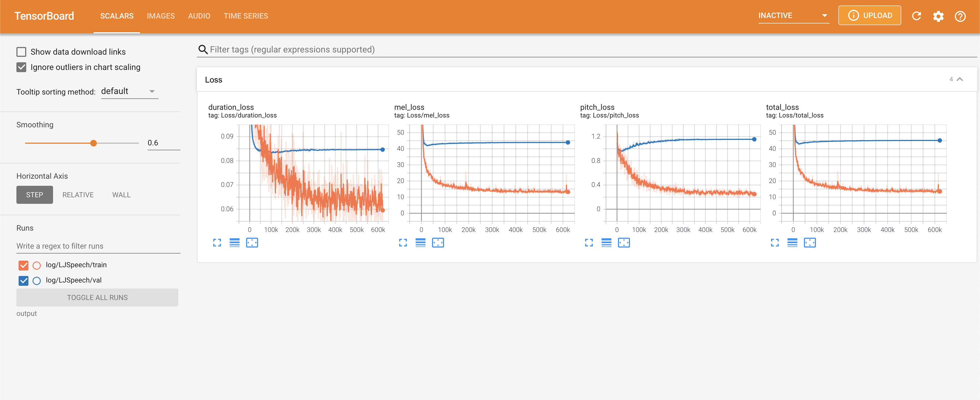Fit domain to data on the total_loss chart
Image resolution: width=980 pixels, height=400 pixels.
tap(810, 243)
